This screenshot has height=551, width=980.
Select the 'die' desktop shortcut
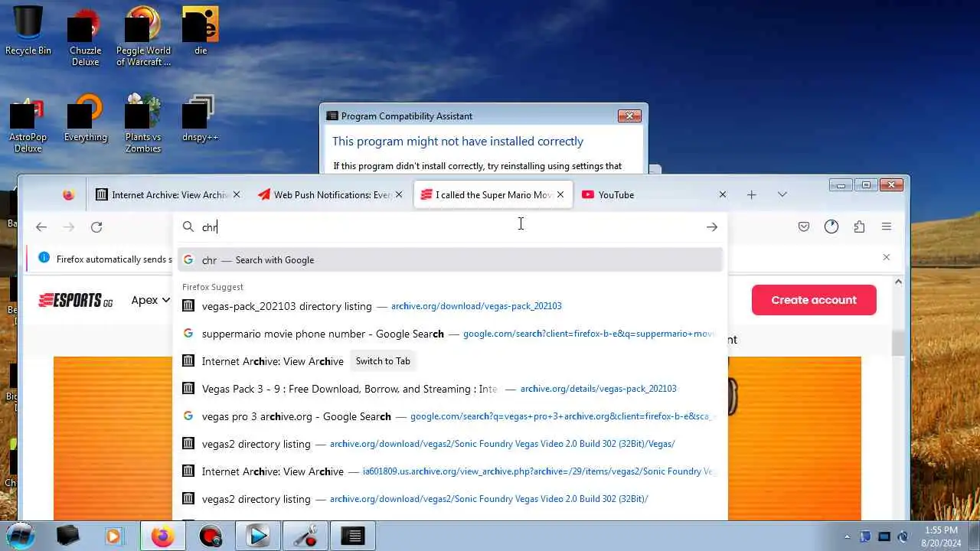[x=201, y=31]
